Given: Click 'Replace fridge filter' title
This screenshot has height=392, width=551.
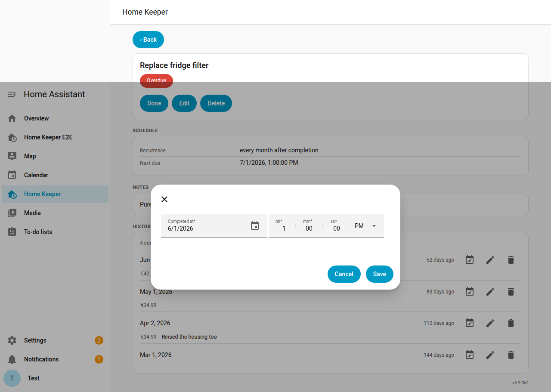Looking at the screenshot, I should coord(174,65).
